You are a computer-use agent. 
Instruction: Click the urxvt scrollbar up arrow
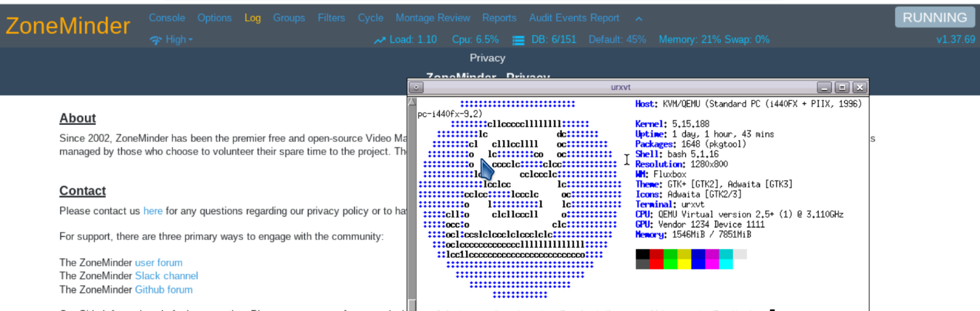[x=412, y=102]
